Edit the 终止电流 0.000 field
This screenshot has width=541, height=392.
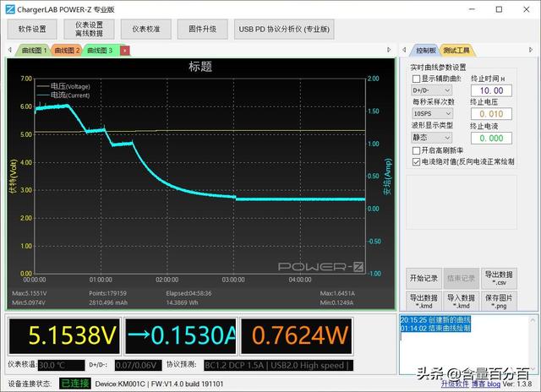[491, 139]
